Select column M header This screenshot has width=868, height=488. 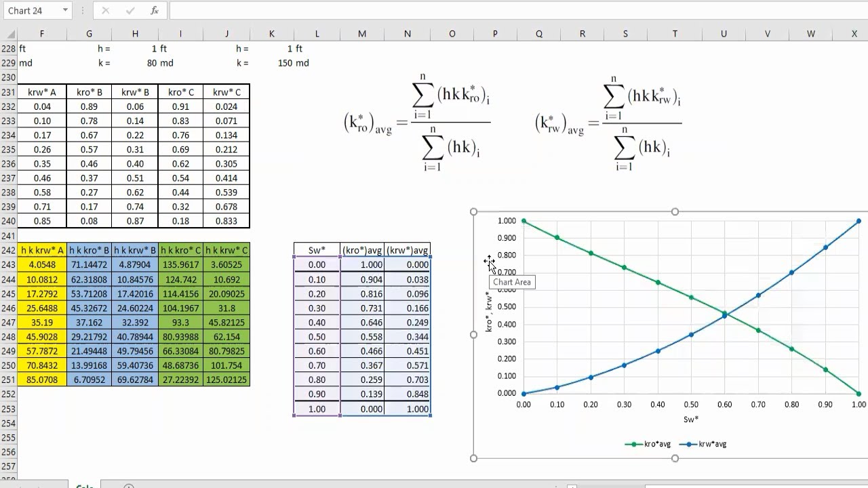pos(362,34)
